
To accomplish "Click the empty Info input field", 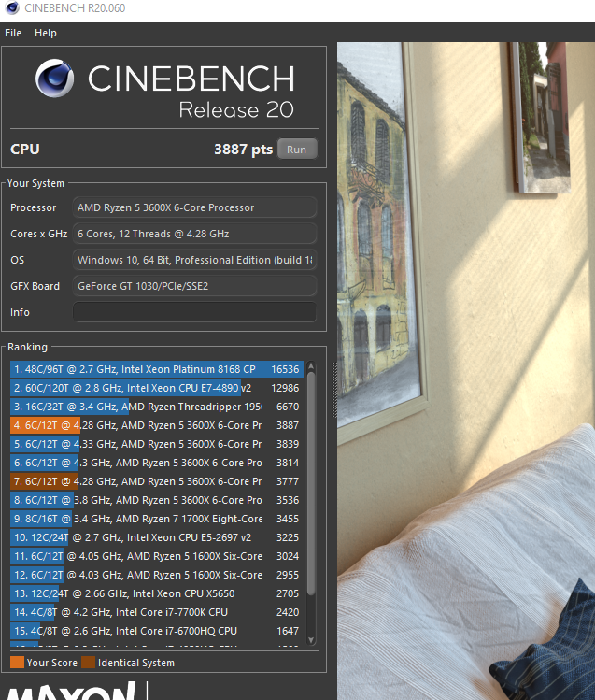I will (x=194, y=312).
